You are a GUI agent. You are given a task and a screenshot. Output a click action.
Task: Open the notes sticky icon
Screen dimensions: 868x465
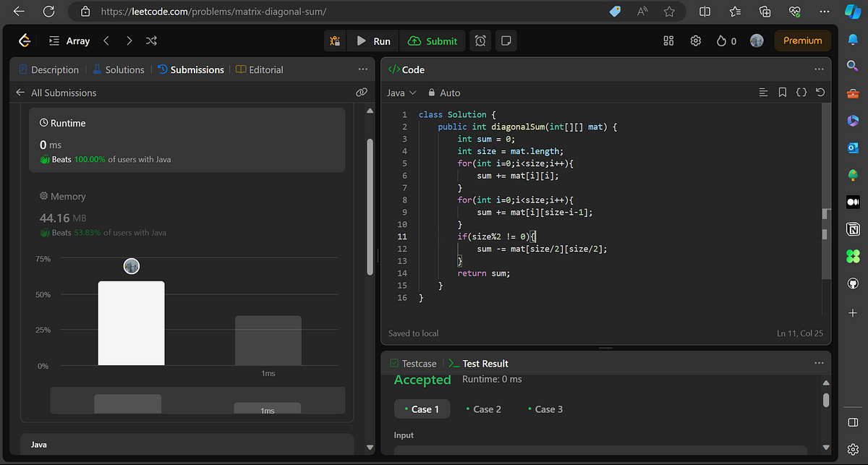click(506, 41)
